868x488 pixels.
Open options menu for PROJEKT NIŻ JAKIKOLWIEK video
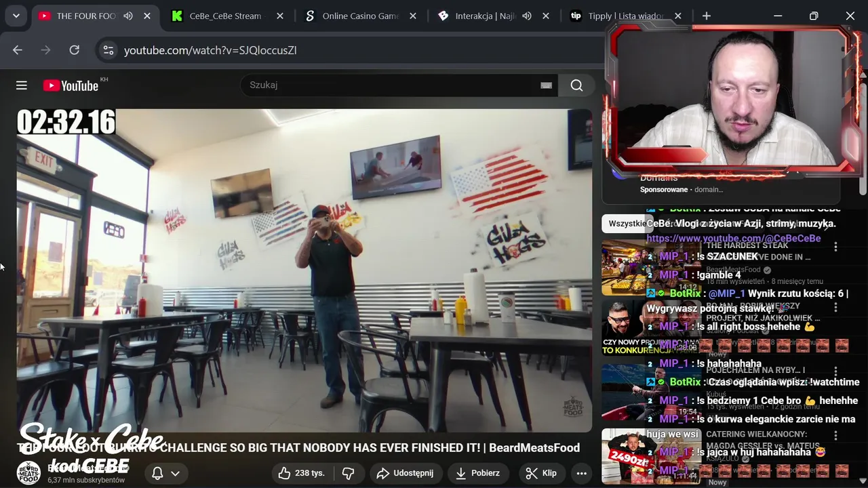(835, 308)
